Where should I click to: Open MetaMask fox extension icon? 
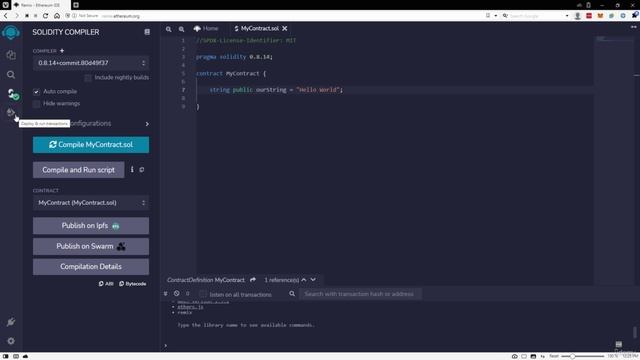pyautogui.click(x=600, y=16)
